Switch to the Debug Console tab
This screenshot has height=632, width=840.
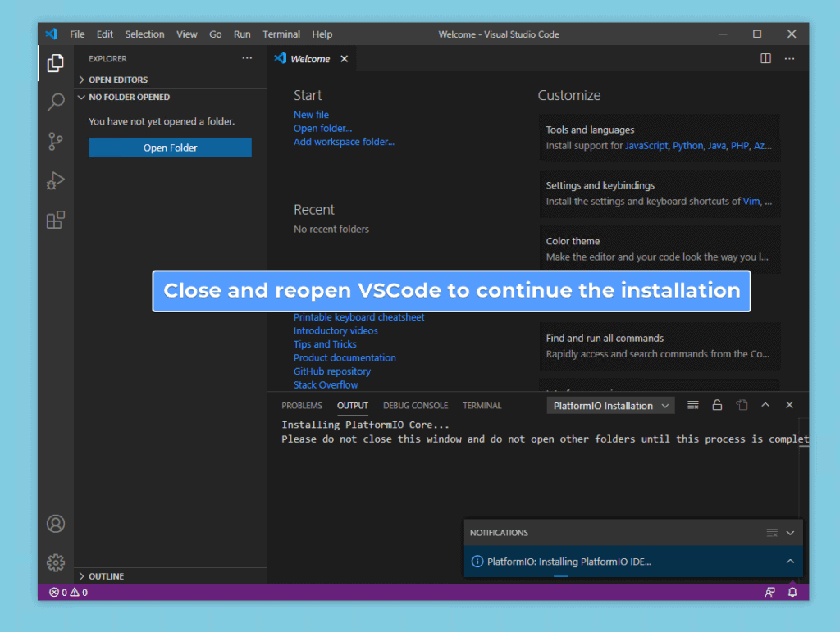click(x=415, y=406)
